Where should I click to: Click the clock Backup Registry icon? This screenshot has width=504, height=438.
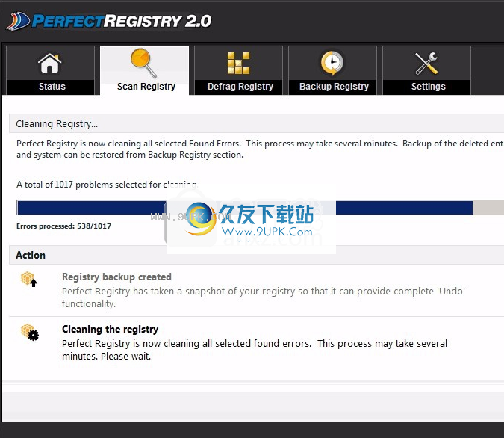pyautogui.click(x=332, y=63)
